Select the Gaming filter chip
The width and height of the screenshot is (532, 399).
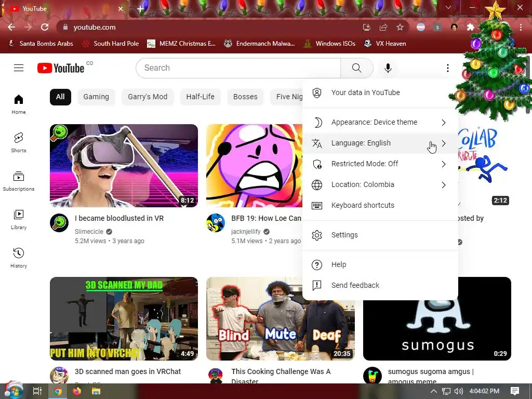coord(96,97)
